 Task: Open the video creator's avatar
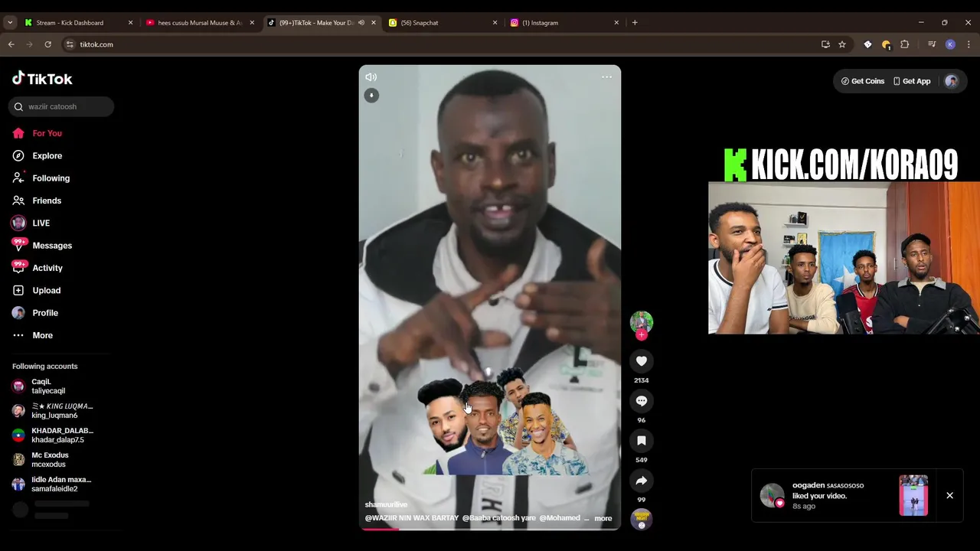(x=642, y=322)
